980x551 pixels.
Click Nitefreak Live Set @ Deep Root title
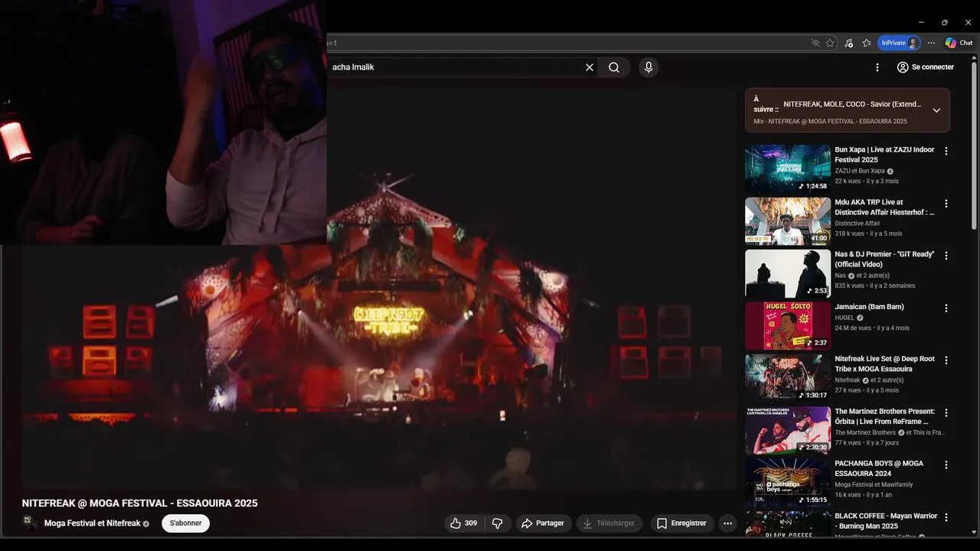(884, 364)
